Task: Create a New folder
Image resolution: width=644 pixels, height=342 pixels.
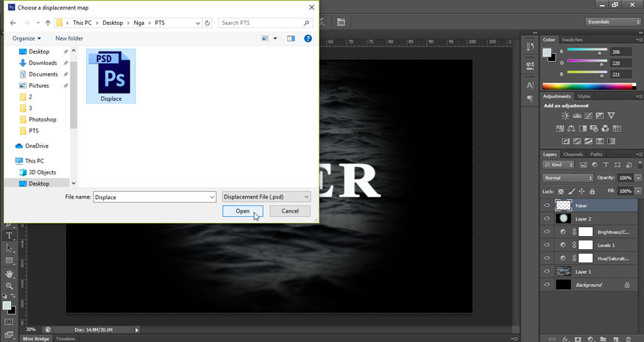Action: coord(69,38)
